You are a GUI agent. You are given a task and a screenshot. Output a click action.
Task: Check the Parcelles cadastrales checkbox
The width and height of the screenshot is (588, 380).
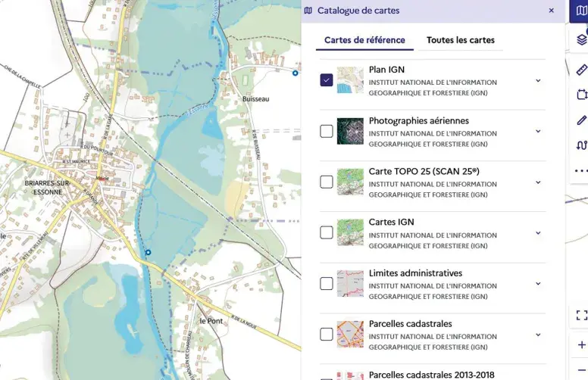click(327, 334)
